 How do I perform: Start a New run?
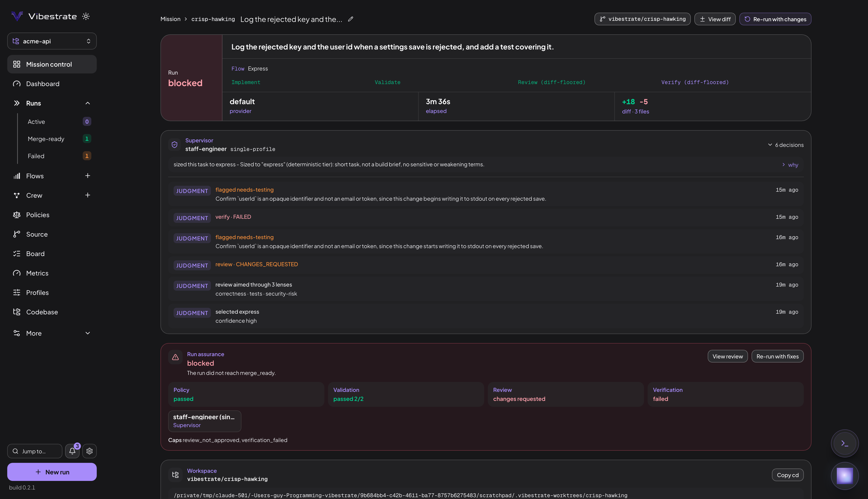[x=52, y=472]
